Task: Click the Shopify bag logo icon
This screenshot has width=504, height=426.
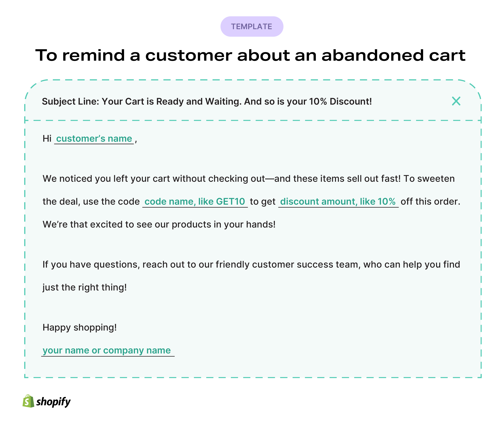Action: point(29,401)
